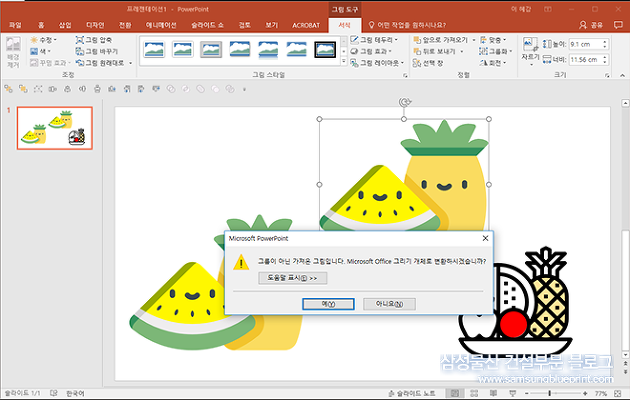Viewport: 630px width, 400px height.
Task: Apply the black double frame picture style
Action: pyautogui.click(x=325, y=49)
